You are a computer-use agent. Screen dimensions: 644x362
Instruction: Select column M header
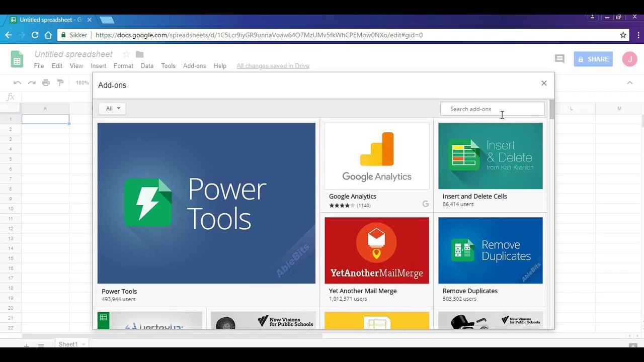[x=619, y=109]
